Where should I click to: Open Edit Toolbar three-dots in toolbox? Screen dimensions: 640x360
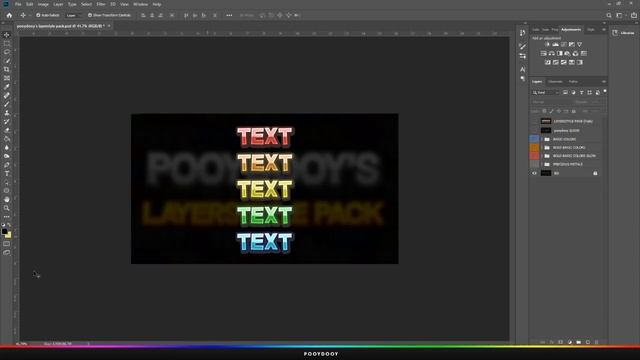[x=7, y=217]
